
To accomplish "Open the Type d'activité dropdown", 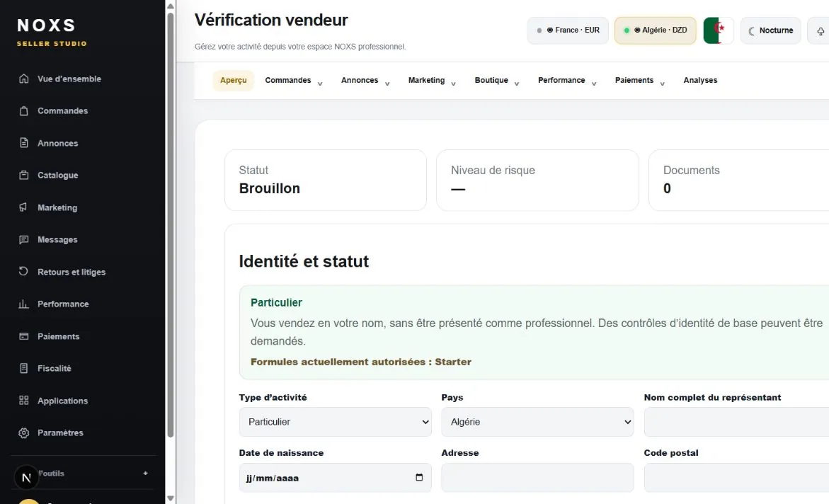I will point(335,421).
